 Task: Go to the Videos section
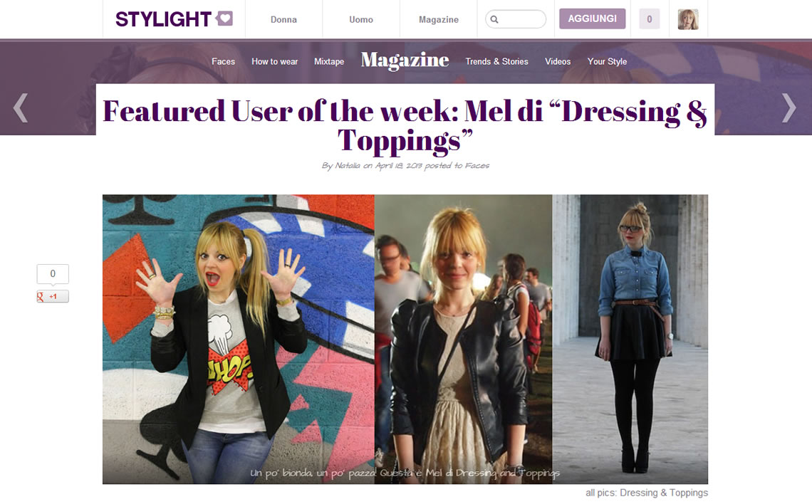(558, 62)
